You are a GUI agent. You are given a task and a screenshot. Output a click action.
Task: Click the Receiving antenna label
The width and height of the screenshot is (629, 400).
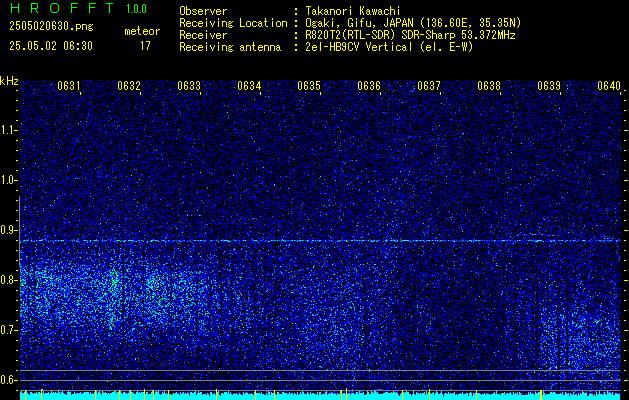point(230,47)
